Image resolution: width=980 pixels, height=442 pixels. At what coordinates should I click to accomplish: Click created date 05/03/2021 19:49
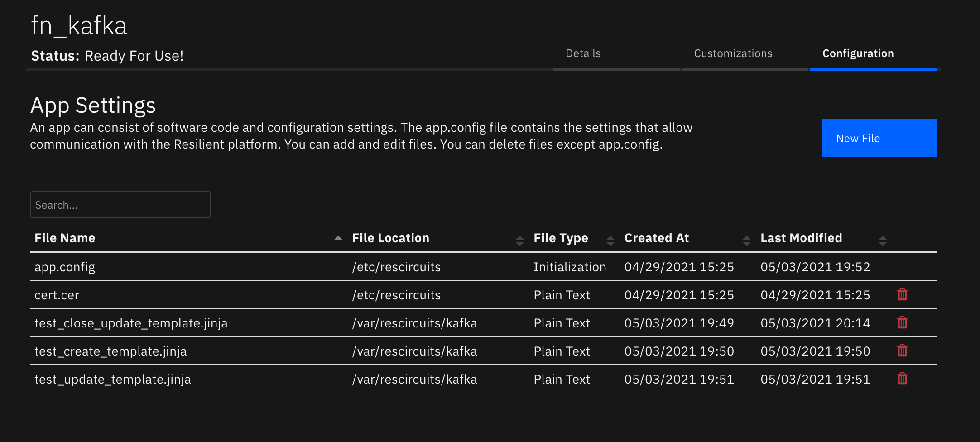pyautogui.click(x=679, y=323)
